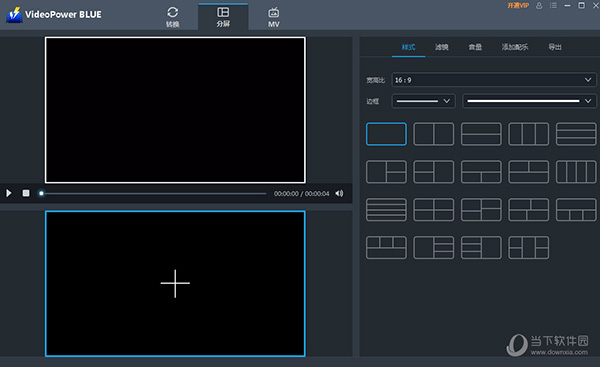Select layout with wide top and two bottom panes
This screenshot has height=367, width=600.
pos(481,172)
